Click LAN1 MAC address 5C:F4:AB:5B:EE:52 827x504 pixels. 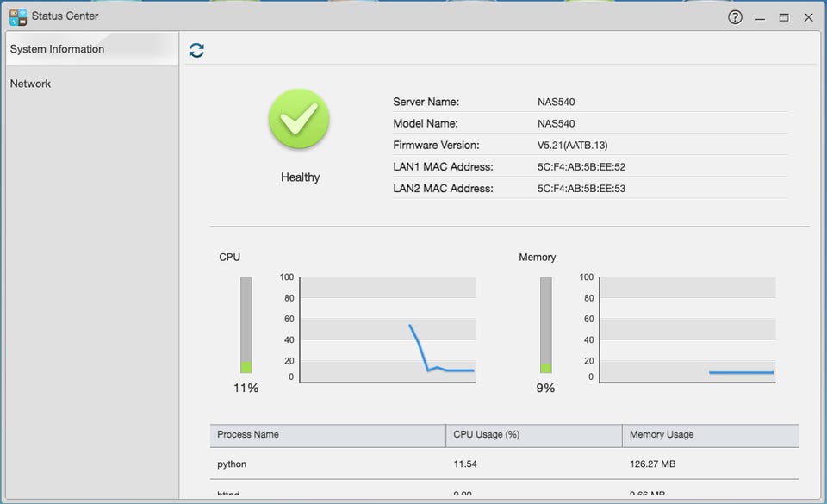[x=581, y=166]
